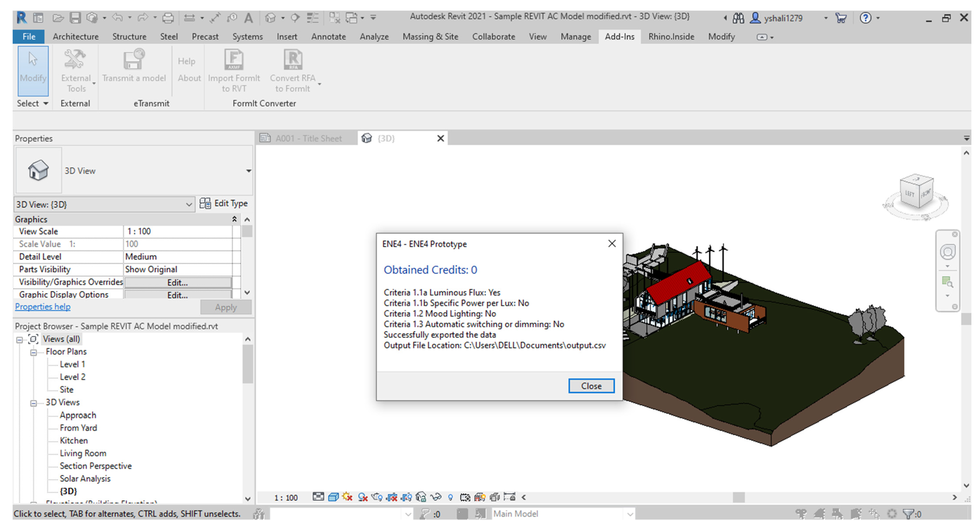Click the Temporary Hide/Isolate sunglasses icon
This screenshot has width=980, height=530.
click(x=436, y=497)
